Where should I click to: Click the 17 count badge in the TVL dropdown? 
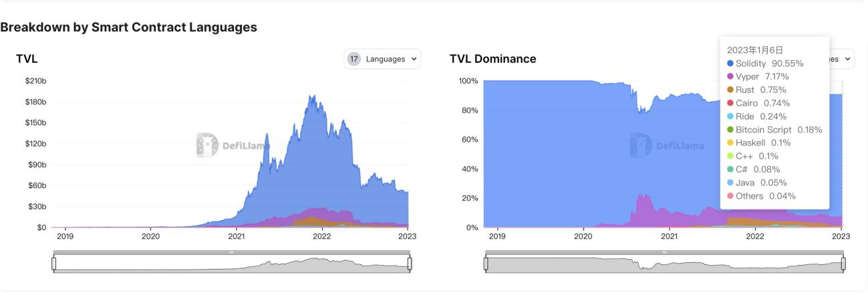[x=355, y=59]
